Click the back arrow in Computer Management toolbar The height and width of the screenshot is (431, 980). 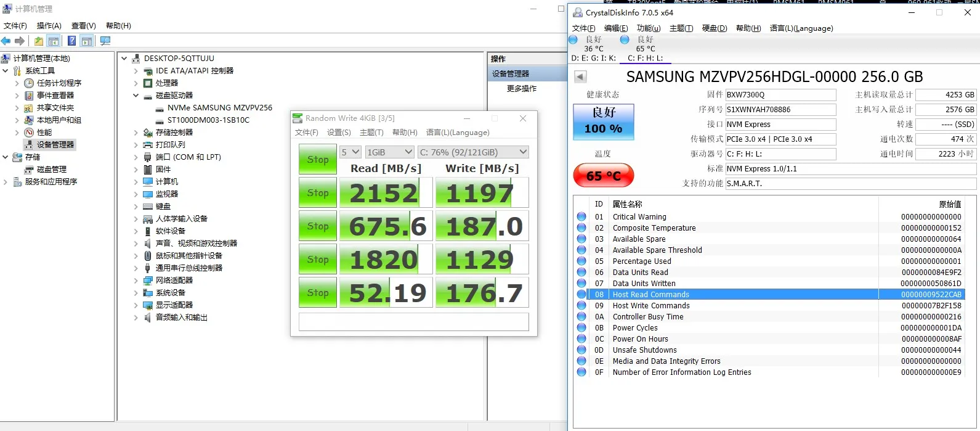[x=6, y=41]
